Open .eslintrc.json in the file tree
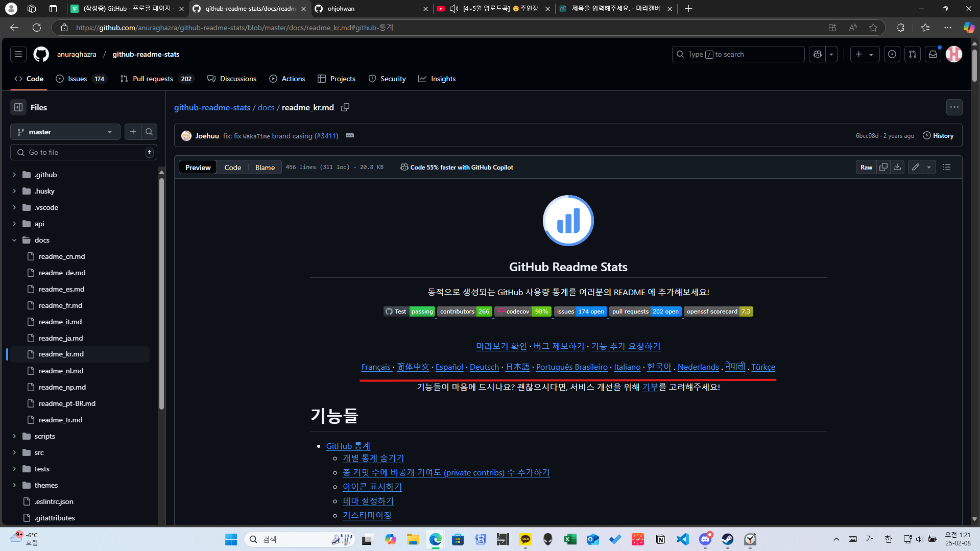The width and height of the screenshot is (980, 551). [x=54, y=501]
